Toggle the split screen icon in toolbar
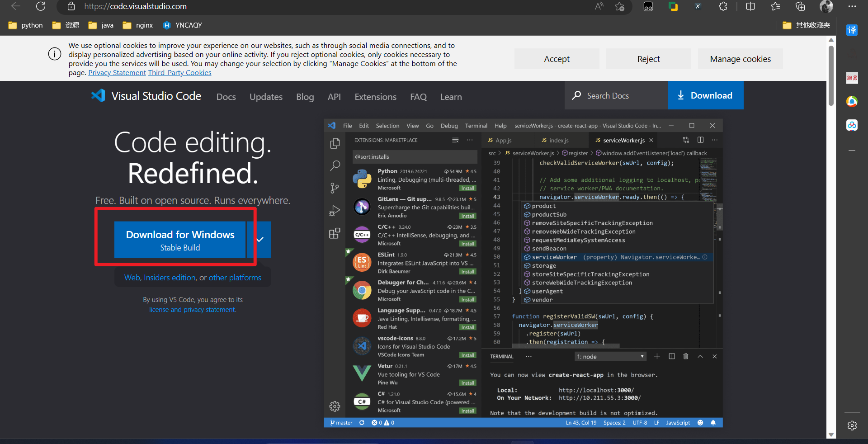This screenshot has height=444, width=868. 750,6
